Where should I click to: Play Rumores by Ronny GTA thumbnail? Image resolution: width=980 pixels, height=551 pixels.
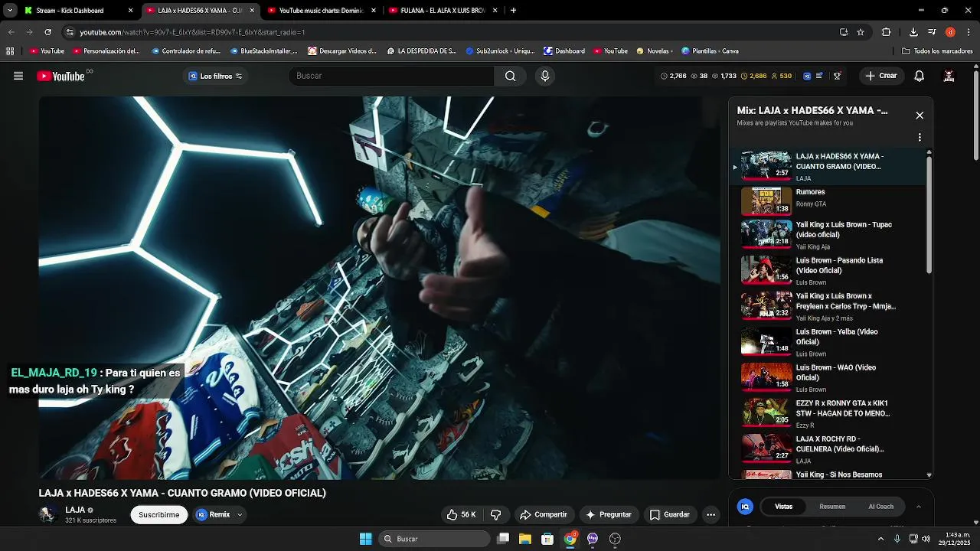[766, 201]
